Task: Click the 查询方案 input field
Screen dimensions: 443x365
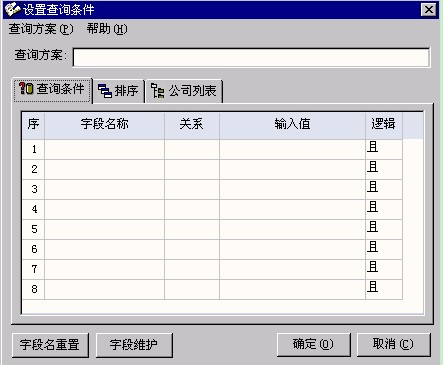Action: [x=251, y=57]
